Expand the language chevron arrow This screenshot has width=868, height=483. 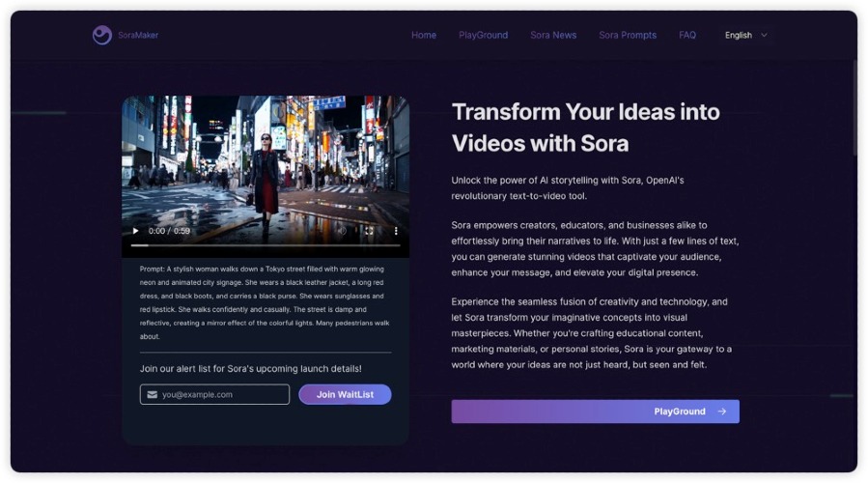[x=764, y=35]
